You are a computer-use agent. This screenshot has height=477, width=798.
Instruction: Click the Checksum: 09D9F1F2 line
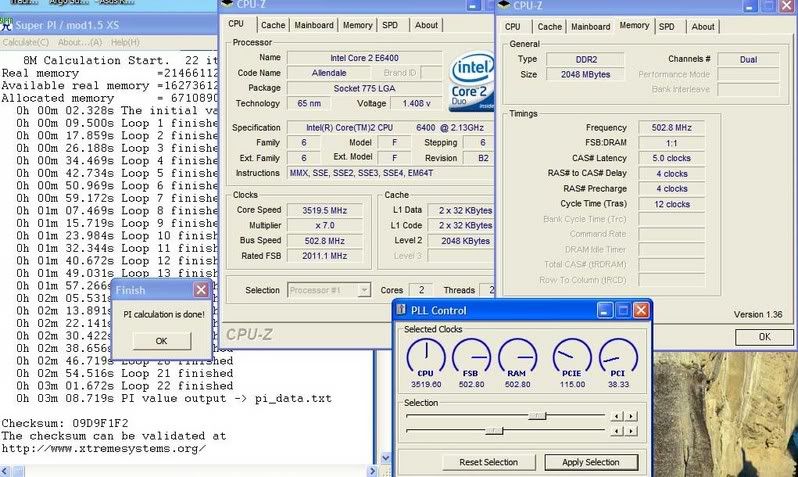click(65, 424)
